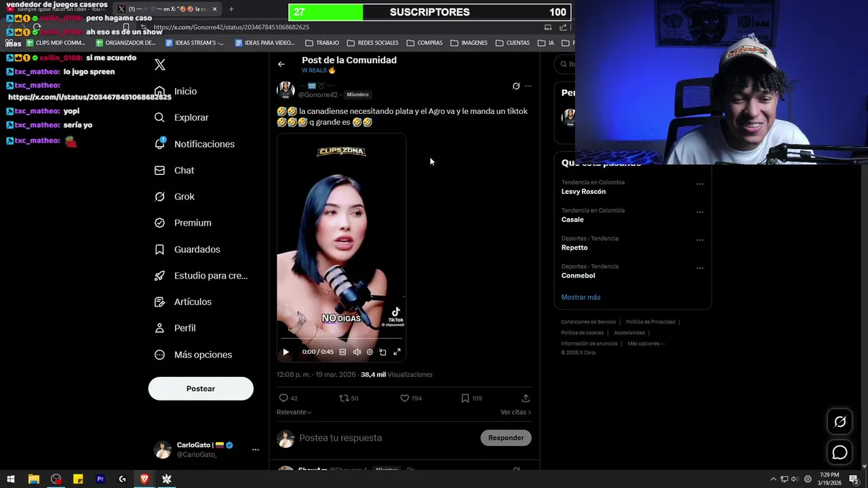The image size is (868, 488).
Task: Click Mostrar más under trends
Action: click(580, 298)
